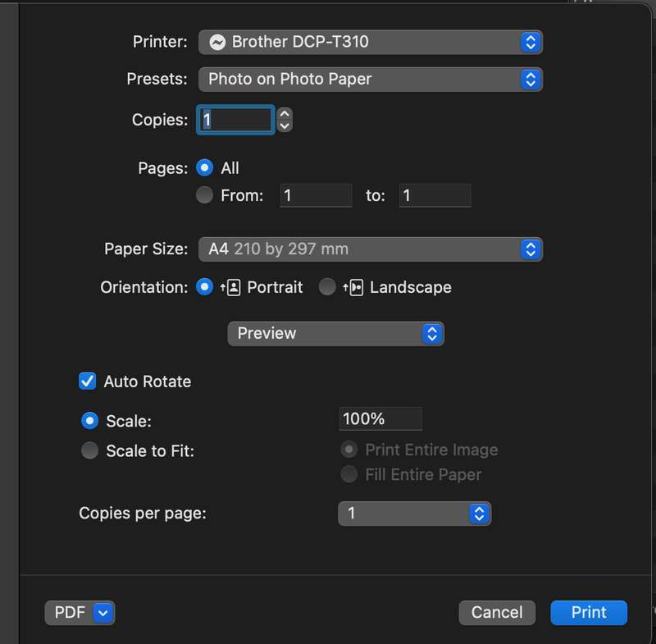
Task: Click the Portrait orientation page icon
Action: 230,287
